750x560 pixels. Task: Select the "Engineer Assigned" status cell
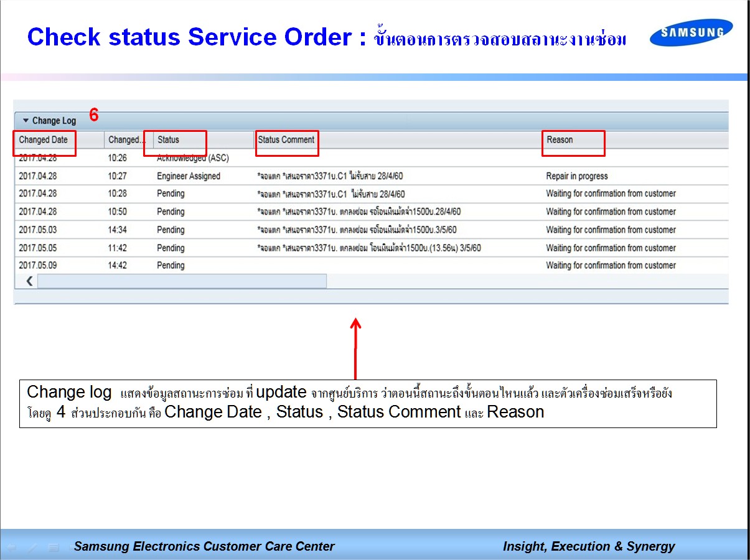pos(189,176)
